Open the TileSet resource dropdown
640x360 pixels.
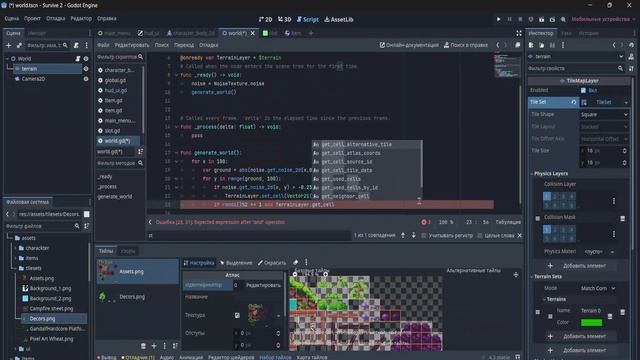click(x=626, y=102)
